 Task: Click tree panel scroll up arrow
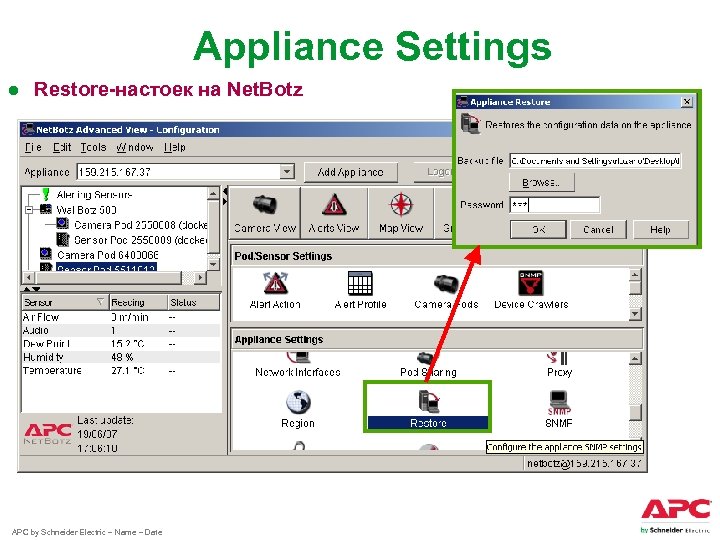pyautogui.click(x=214, y=194)
